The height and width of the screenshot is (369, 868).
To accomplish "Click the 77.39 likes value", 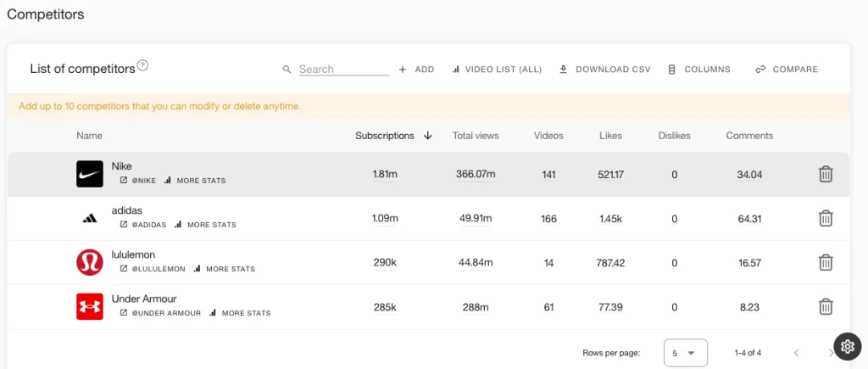I will pyautogui.click(x=610, y=307).
